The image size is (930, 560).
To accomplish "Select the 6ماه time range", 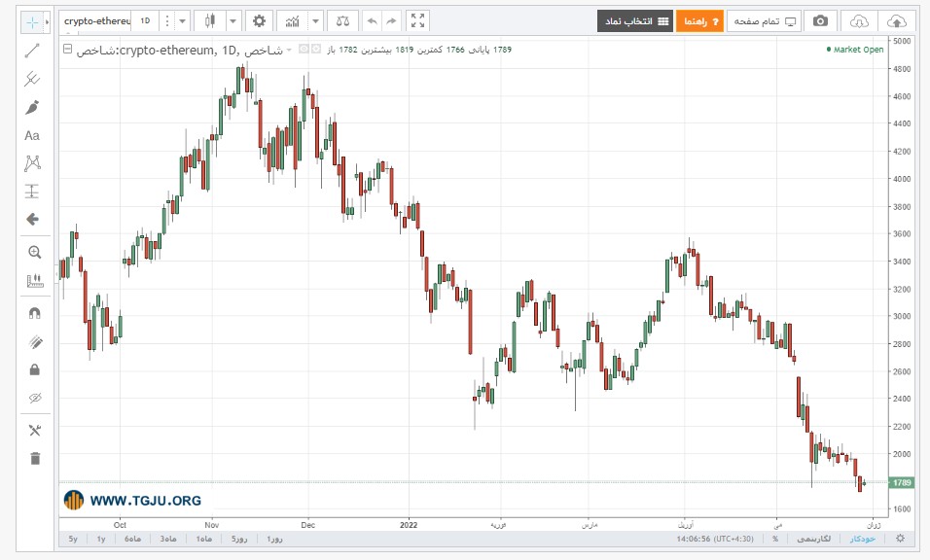I will 132,539.
